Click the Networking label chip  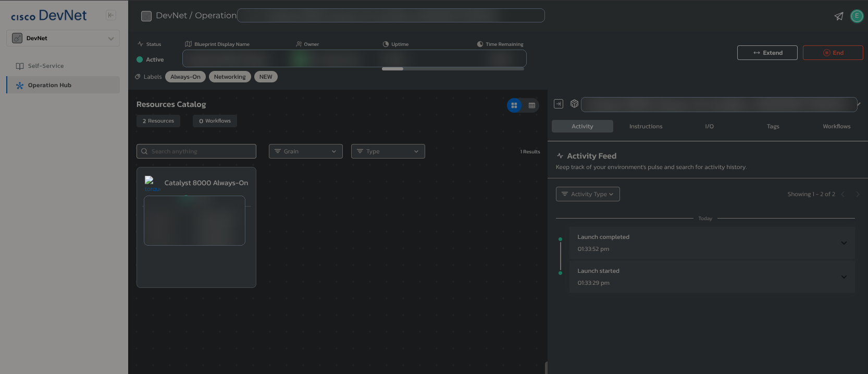click(230, 77)
